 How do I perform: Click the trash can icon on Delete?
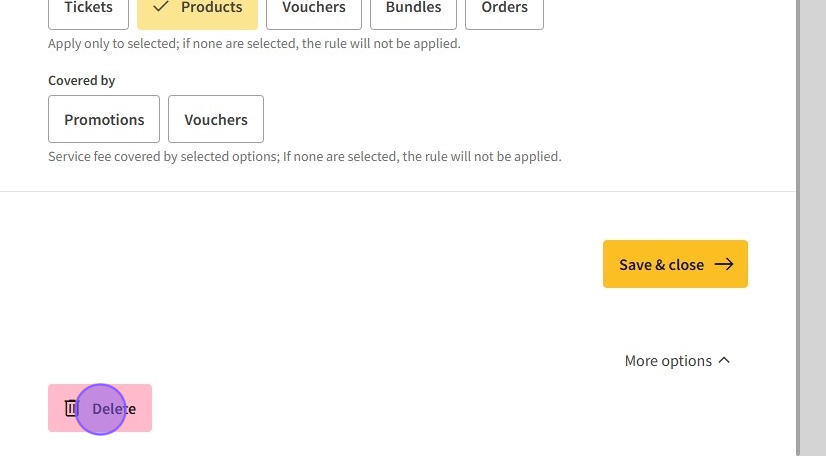point(71,408)
